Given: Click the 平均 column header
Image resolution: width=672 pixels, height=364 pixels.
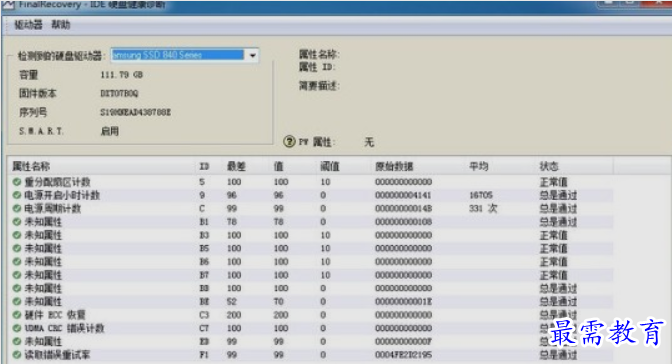Looking at the screenshot, I should click(478, 166).
